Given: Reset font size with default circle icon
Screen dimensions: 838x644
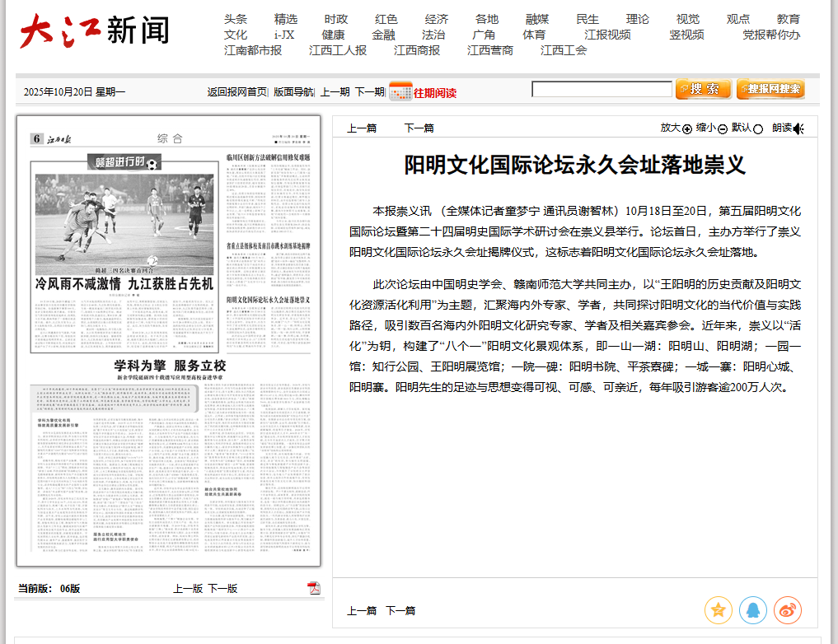Looking at the screenshot, I should click(758, 128).
